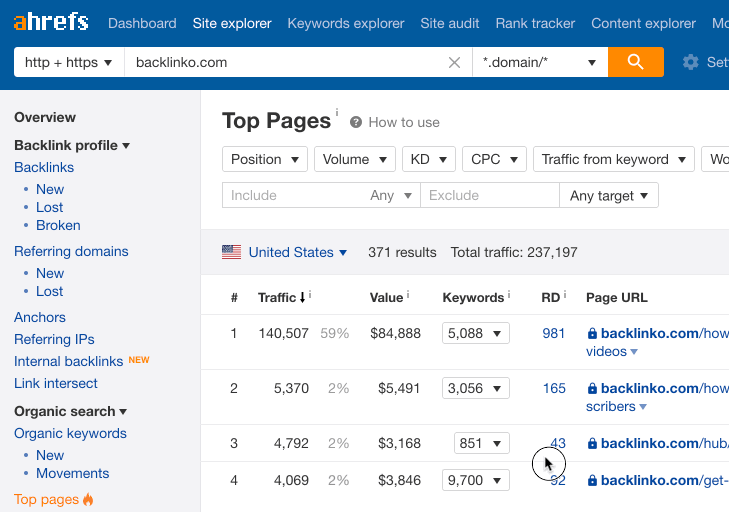Open the Any match dropdown in Include

pyautogui.click(x=391, y=195)
